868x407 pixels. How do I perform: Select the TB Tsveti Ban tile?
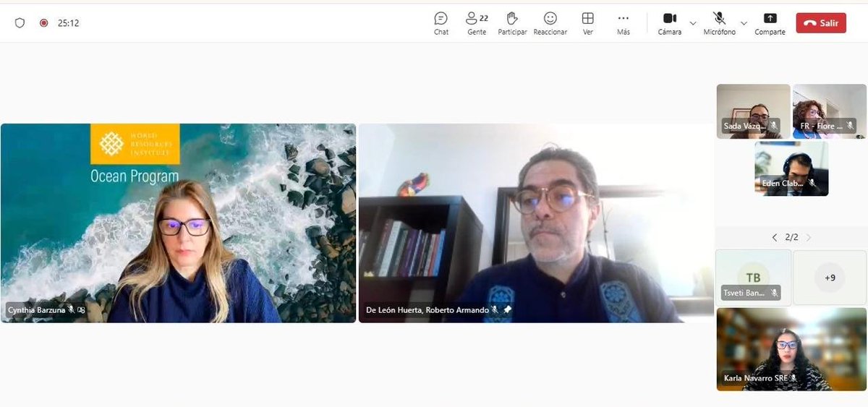click(x=753, y=278)
